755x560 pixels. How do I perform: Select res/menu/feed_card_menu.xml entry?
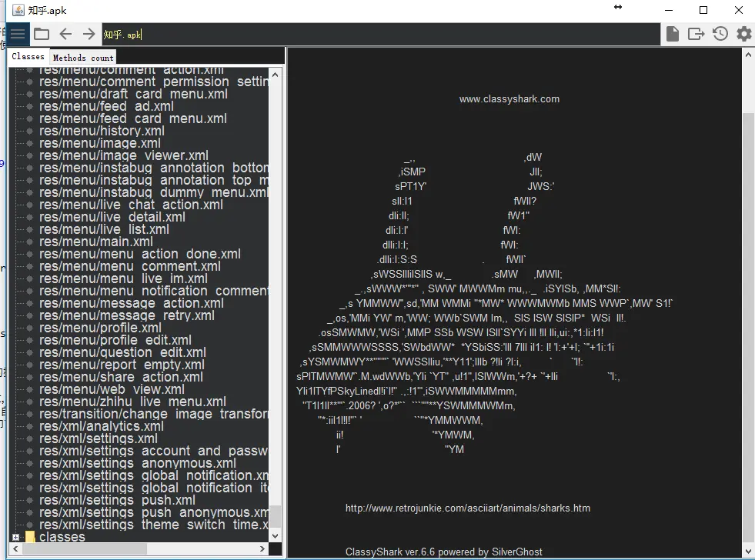coord(133,118)
